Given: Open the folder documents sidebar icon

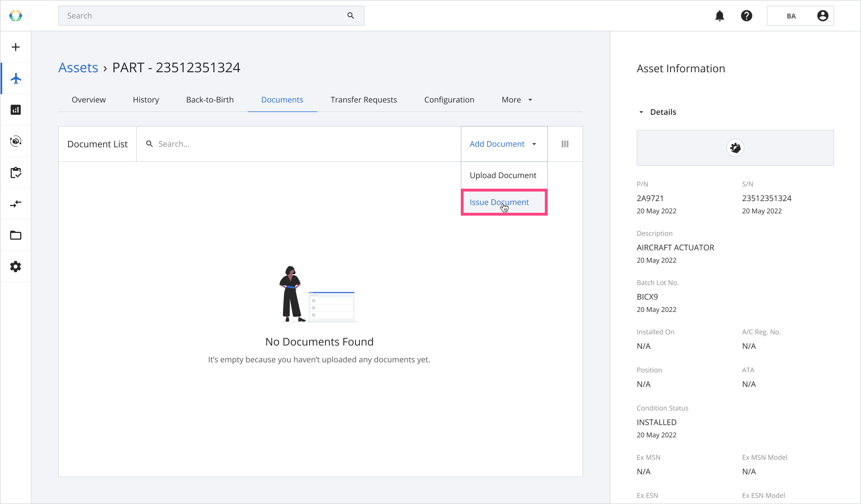Looking at the screenshot, I should pyautogui.click(x=16, y=235).
